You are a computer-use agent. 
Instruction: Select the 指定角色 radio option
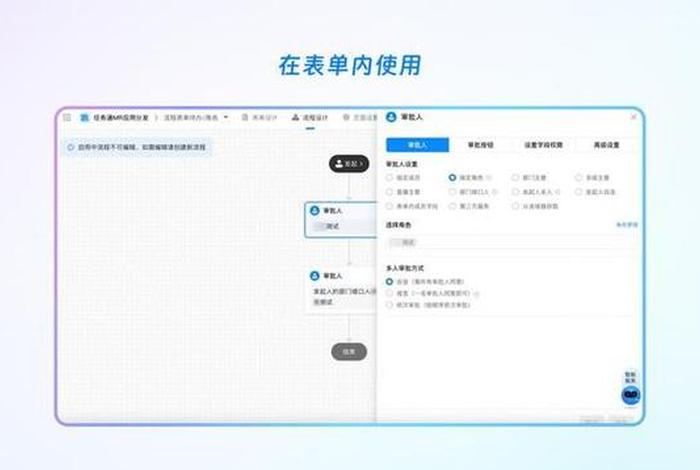pos(452,178)
